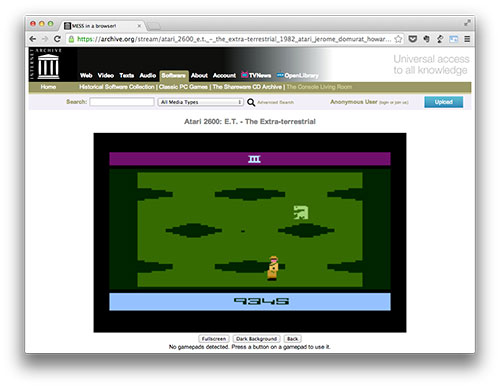Image resolution: width=500 pixels, height=388 pixels.
Task: Reload the page with the refresh icon
Action: (x=57, y=39)
